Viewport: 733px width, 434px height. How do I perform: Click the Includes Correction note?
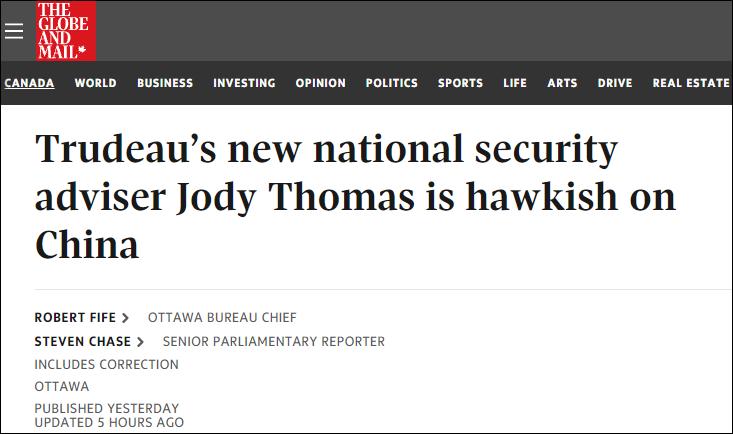[x=106, y=365]
